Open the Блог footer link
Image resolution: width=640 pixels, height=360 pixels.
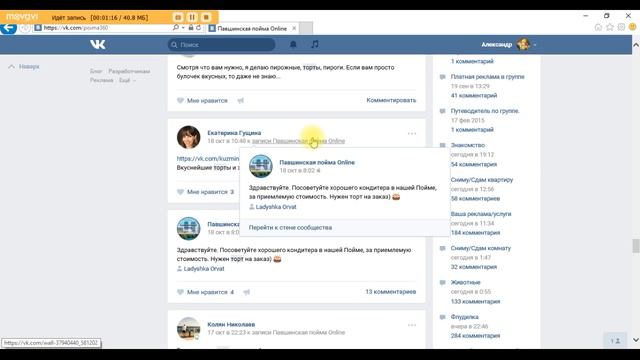[96, 71]
